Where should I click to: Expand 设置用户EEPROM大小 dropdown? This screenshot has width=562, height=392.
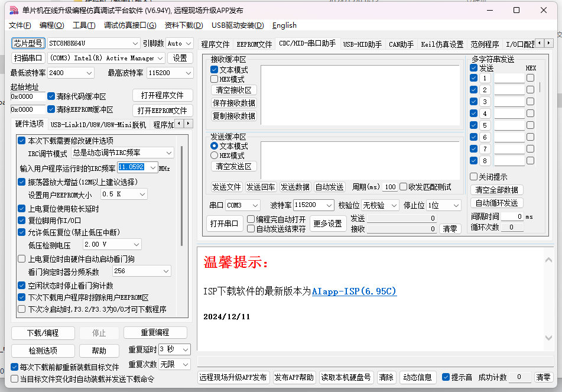click(x=142, y=195)
